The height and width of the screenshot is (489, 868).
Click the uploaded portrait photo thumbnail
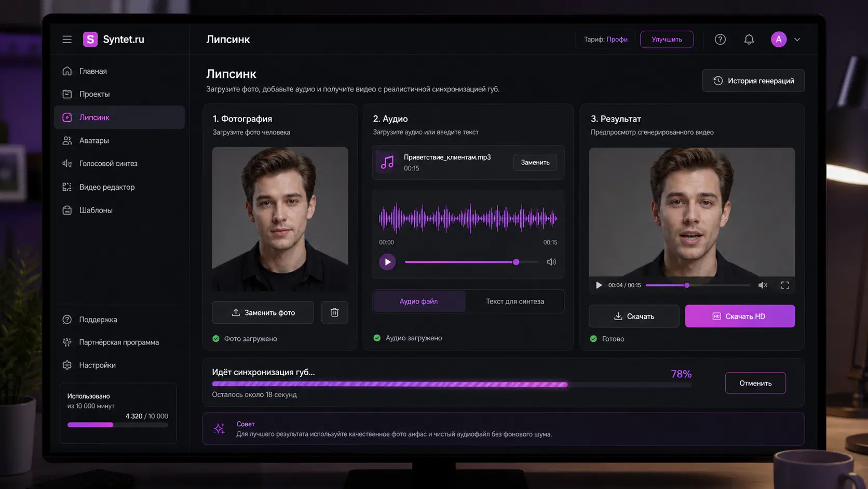[280, 218]
